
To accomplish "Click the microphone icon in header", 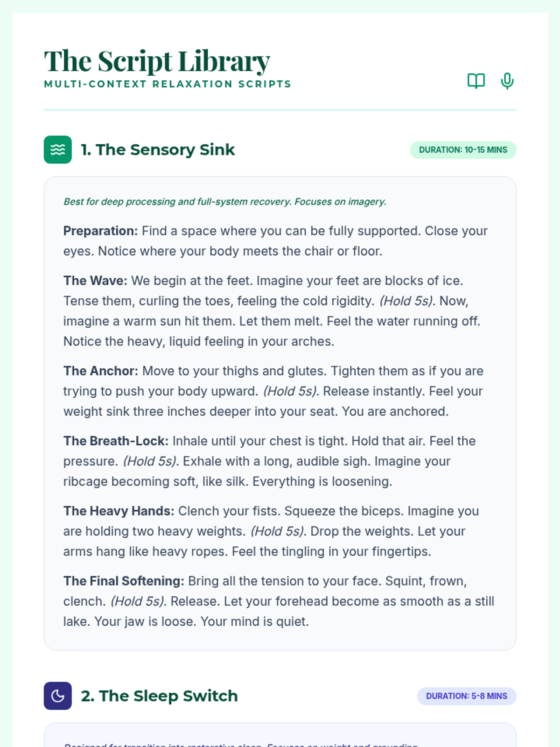I will (x=507, y=81).
